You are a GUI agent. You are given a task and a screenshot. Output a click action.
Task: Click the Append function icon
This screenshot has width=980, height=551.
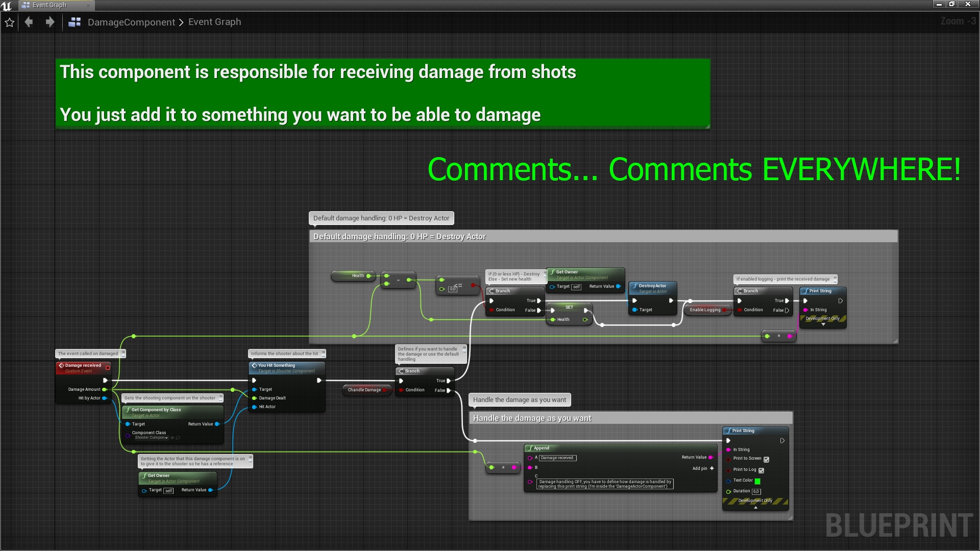[530, 448]
